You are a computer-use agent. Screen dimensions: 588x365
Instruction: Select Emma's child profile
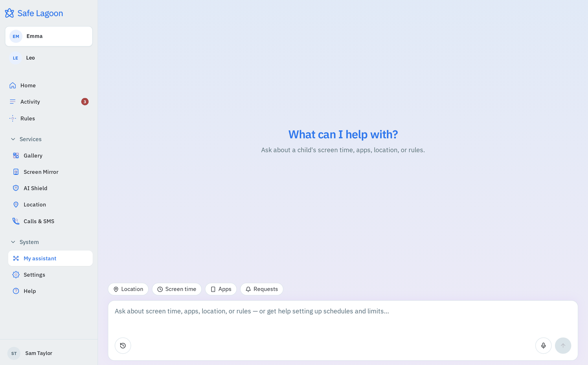pos(49,36)
